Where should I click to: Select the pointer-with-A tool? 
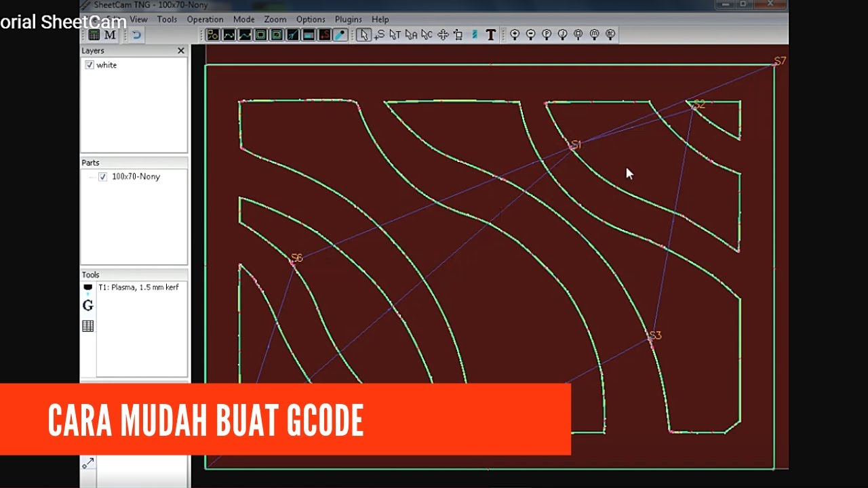[x=411, y=35]
